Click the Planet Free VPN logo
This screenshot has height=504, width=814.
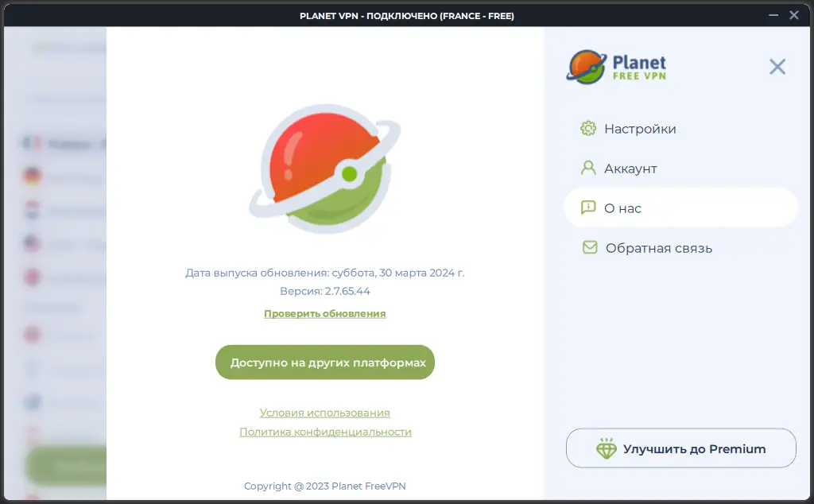616,67
